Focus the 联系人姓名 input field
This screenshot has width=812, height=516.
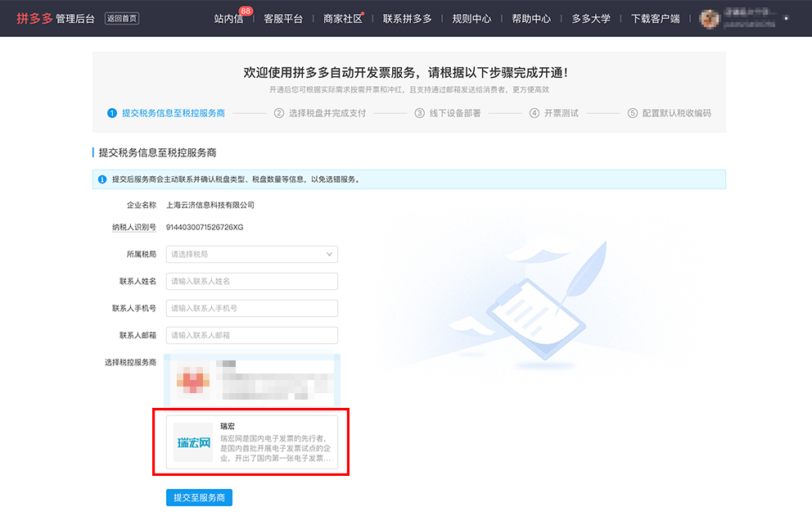pos(251,281)
